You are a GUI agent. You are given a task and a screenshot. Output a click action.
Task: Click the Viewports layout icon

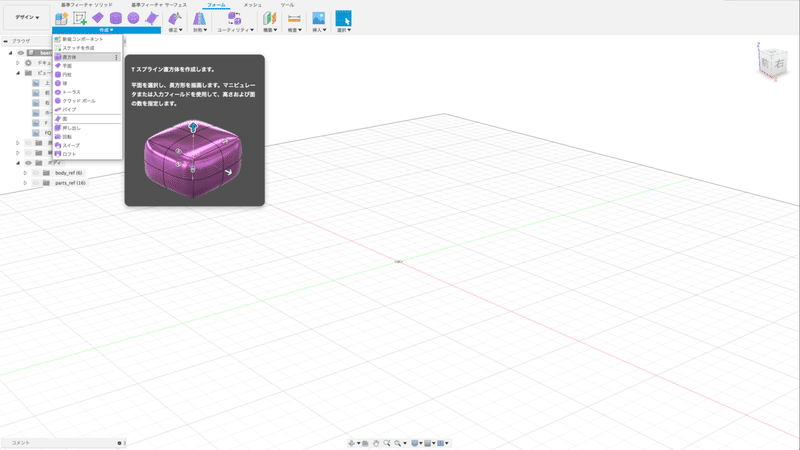click(x=441, y=443)
